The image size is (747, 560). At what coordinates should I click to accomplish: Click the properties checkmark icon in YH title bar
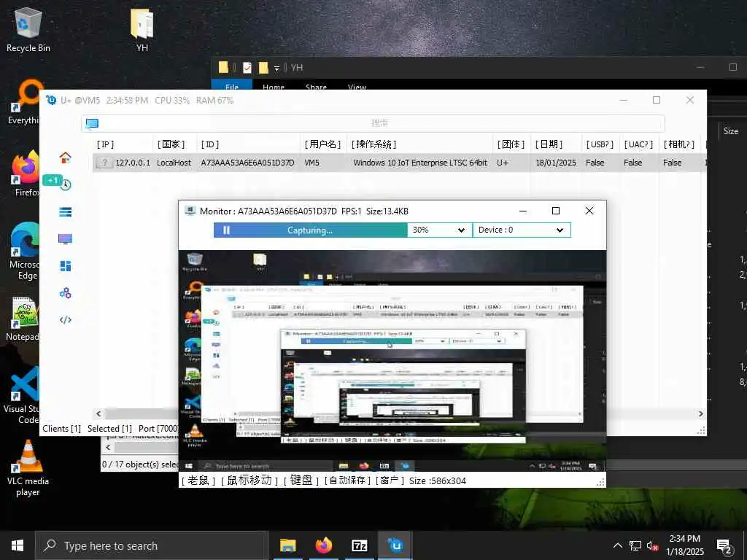[247, 68]
